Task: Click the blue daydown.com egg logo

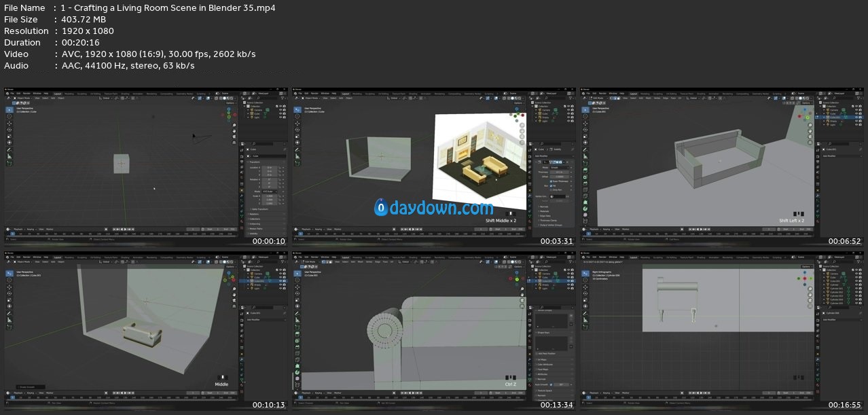Action: (381, 207)
